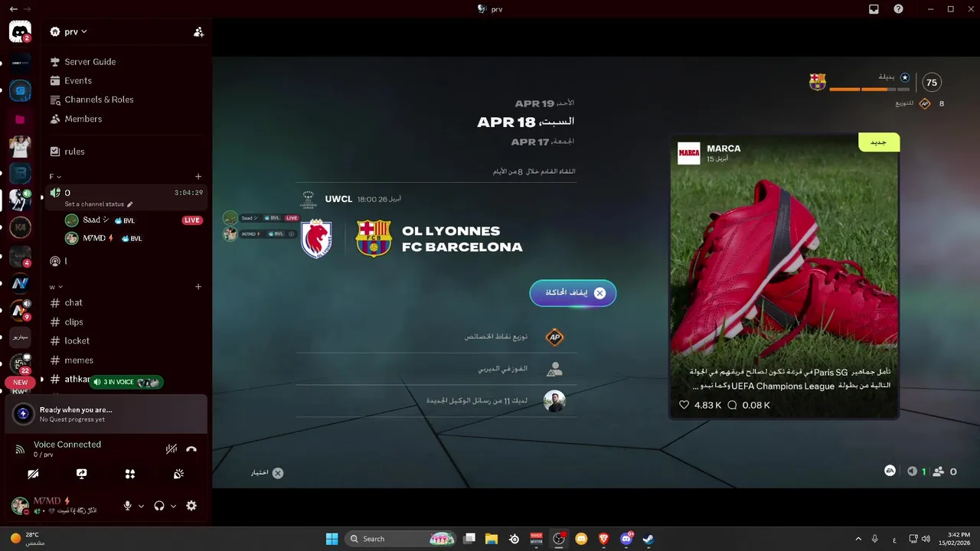Turn on the camera

(x=33, y=474)
